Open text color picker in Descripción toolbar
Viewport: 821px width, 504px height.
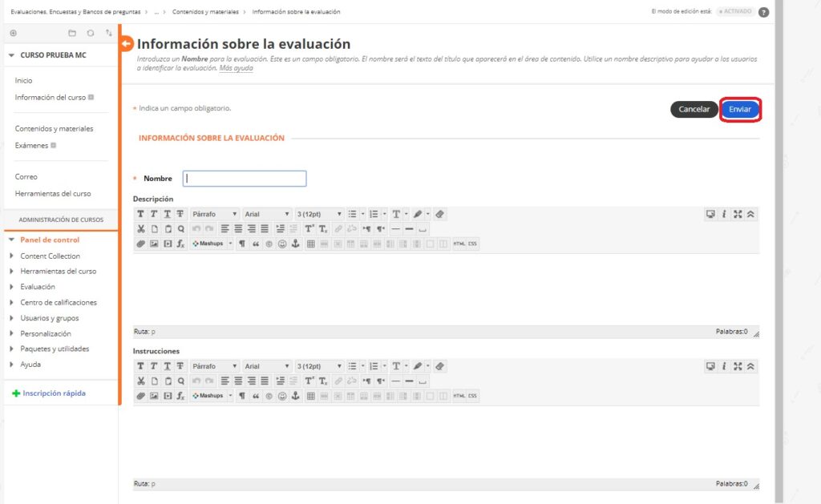(397, 214)
